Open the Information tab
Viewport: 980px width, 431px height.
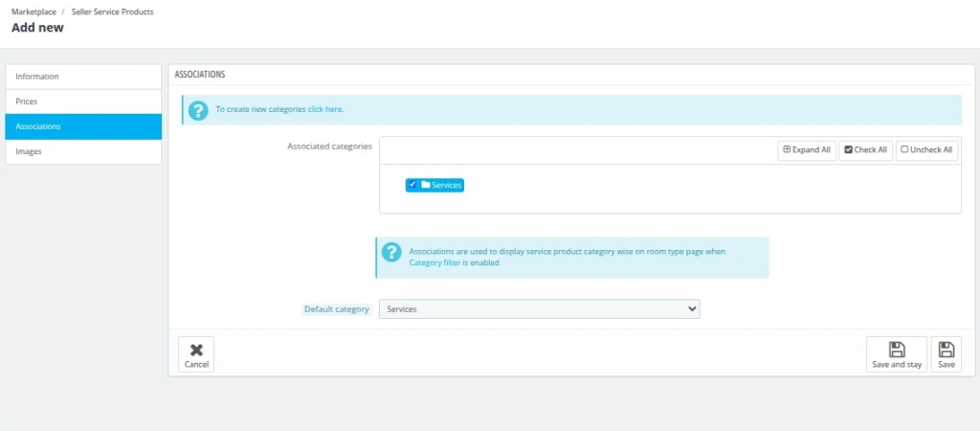click(x=83, y=77)
